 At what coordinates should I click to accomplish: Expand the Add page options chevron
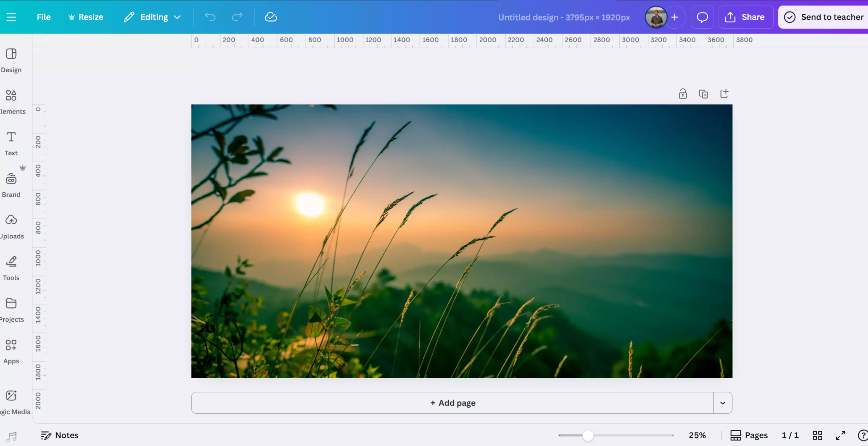click(723, 403)
